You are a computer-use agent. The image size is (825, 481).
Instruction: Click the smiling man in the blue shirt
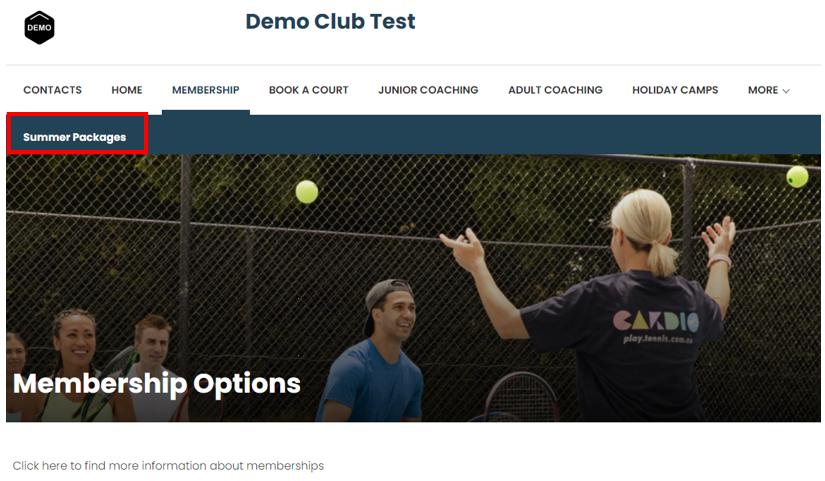click(x=376, y=352)
